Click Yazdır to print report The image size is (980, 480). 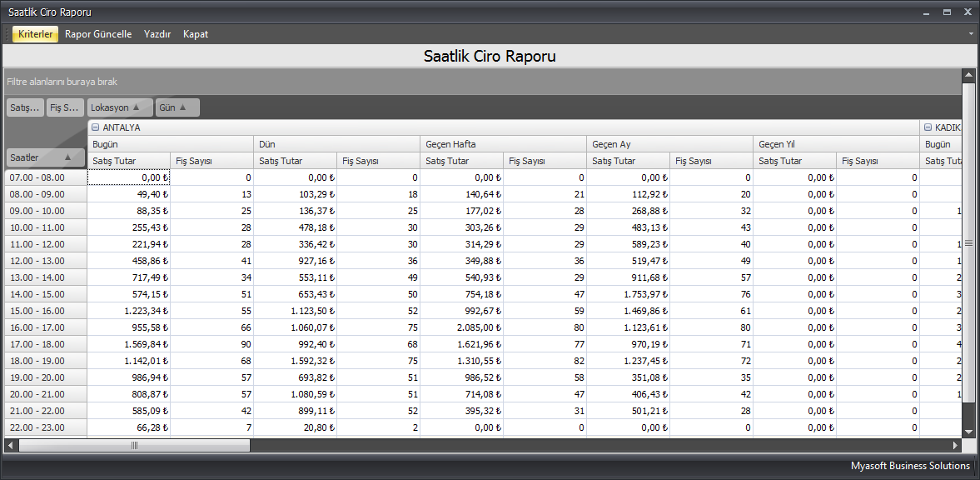(x=157, y=34)
